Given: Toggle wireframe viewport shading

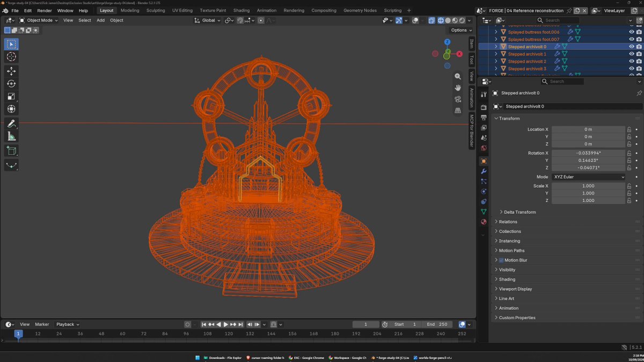Looking at the screenshot, I should [441, 20].
